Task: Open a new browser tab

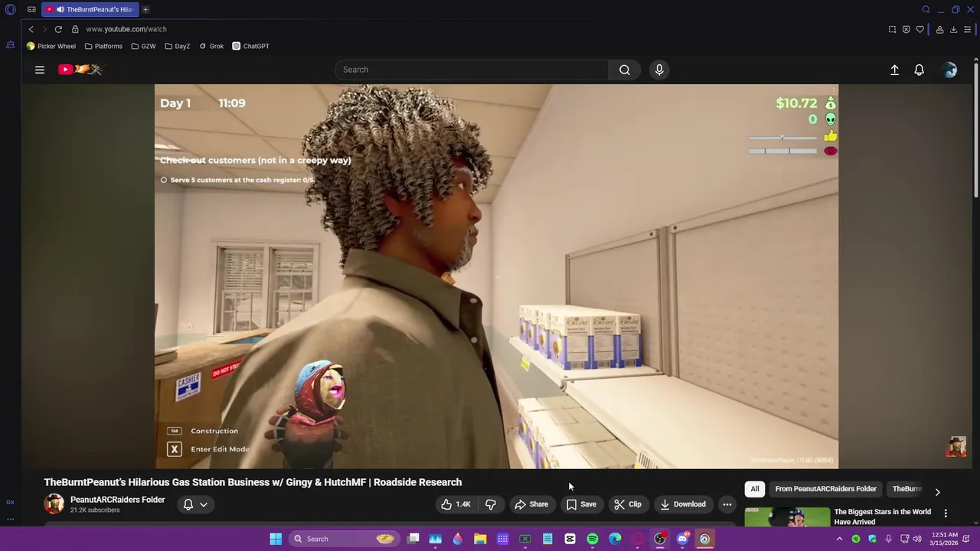Action: pyautogui.click(x=145, y=9)
